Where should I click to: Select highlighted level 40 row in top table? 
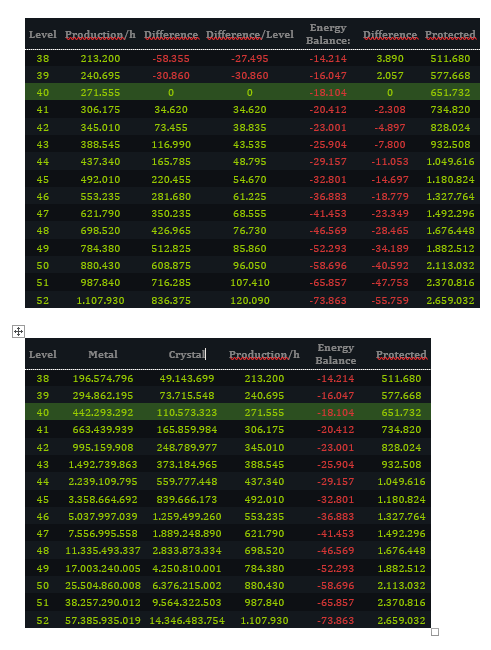pos(252,92)
